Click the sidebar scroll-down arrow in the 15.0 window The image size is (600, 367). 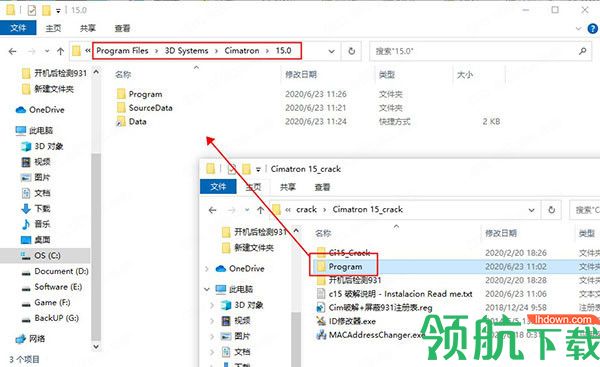pyautogui.click(x=96, y=347)
